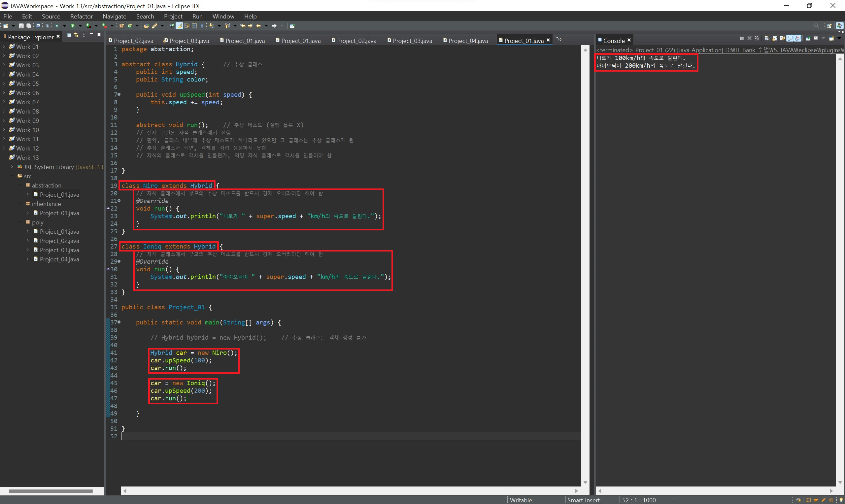Image resolution: width=845 pixels, height=504 pixels.
Task: Switch to the Project_04.java editor tab
Action: click(x=468, y=41)
